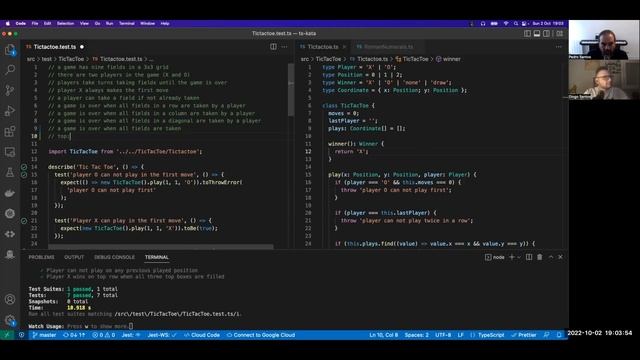Click the terminal input at Watch Usage prompt
This screenshot has width=640, height=360.
[x=131, y=326]
